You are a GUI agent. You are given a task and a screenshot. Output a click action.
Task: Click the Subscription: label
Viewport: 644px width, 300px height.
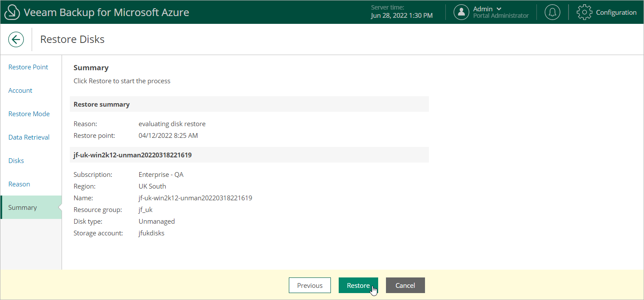click(x=93, y=175)
